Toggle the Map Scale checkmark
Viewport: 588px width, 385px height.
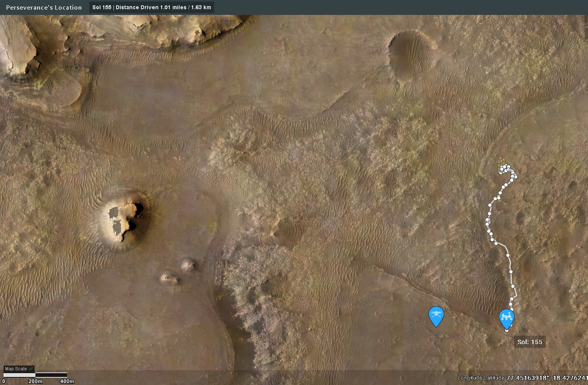[31, 369]
